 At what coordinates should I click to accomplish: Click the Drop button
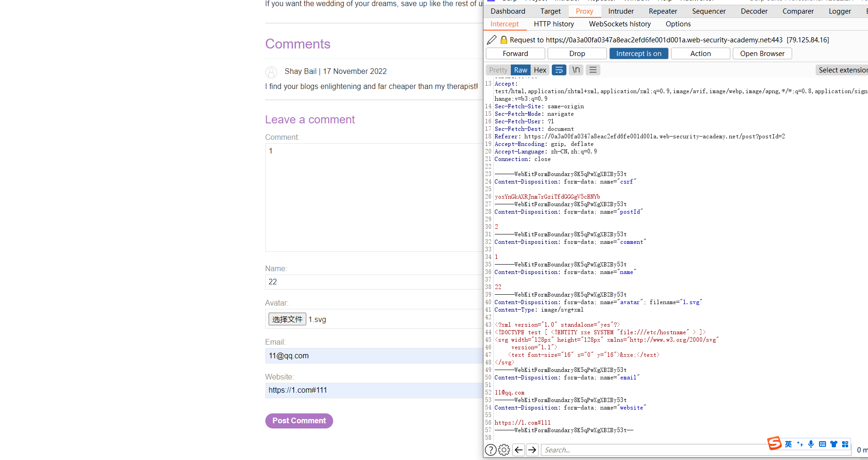(x=577, y=54)
